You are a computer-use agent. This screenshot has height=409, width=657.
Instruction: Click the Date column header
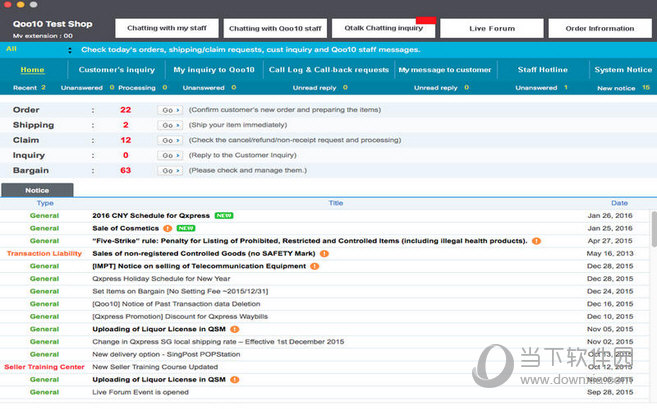click(619, 203)
